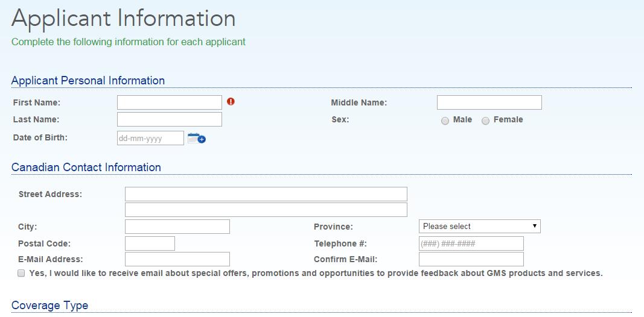Click the E-Mail Address field
Image resolution: width=644 pixels, height=317 pixels.
177,259
